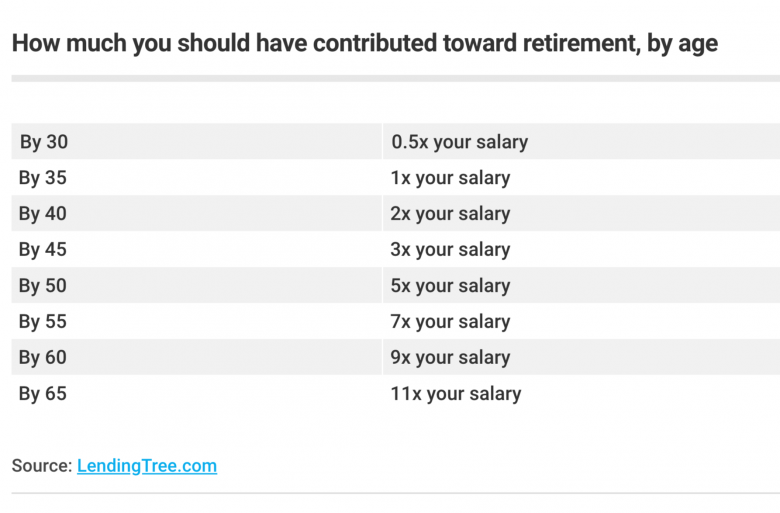Click the "1x your salary" value
Viewport: 780px width, 513px height.
(x=450, y=178)
